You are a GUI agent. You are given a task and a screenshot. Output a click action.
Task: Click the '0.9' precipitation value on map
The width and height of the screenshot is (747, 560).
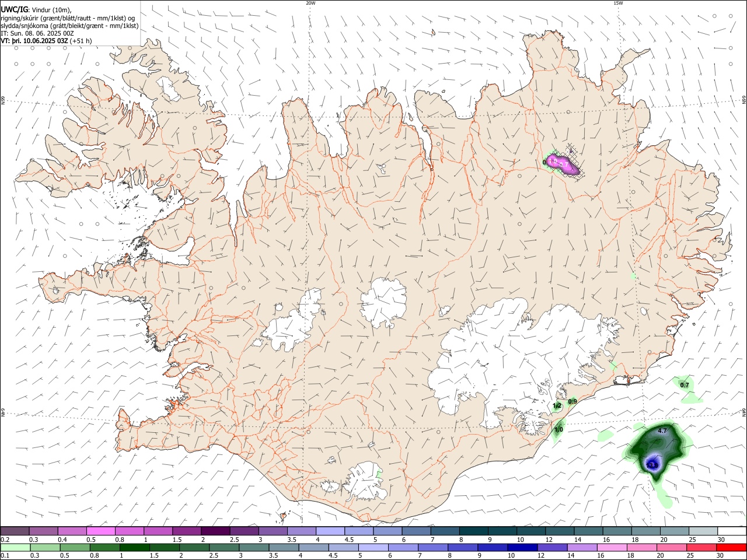coord(573,401)
